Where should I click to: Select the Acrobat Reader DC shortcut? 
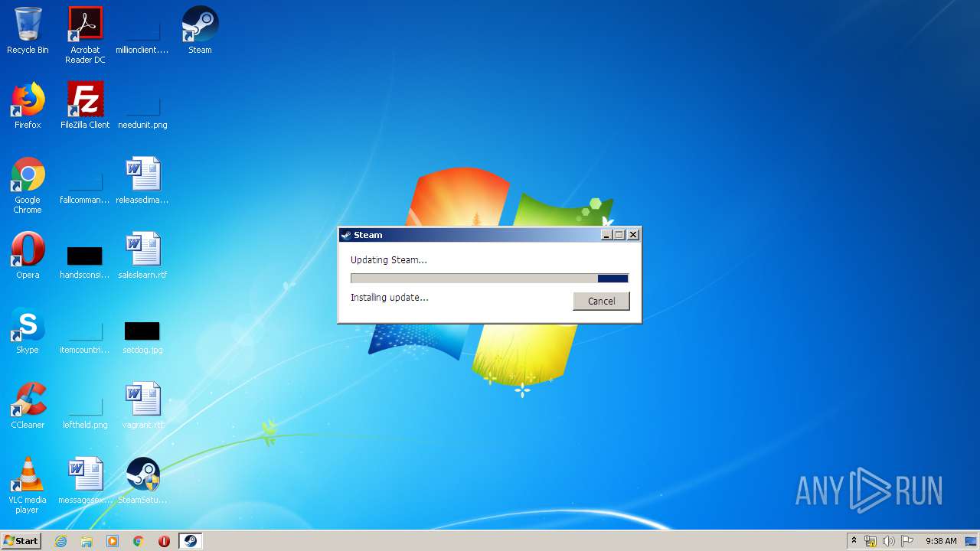click(x=85, y=35)
